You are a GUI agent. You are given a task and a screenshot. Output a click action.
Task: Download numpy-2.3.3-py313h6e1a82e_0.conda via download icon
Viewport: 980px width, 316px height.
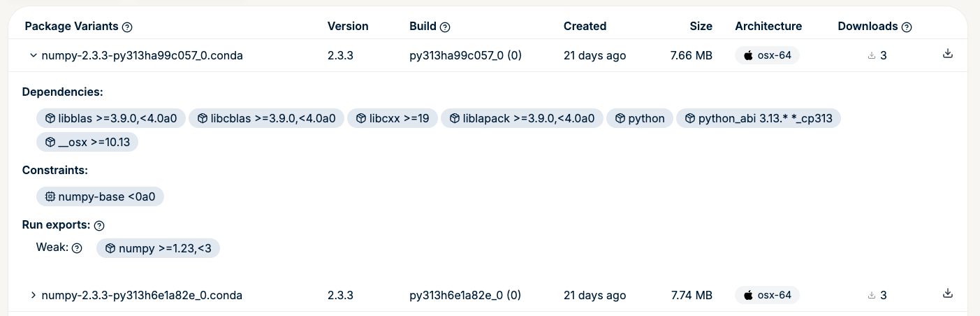(x=948, y=294)
